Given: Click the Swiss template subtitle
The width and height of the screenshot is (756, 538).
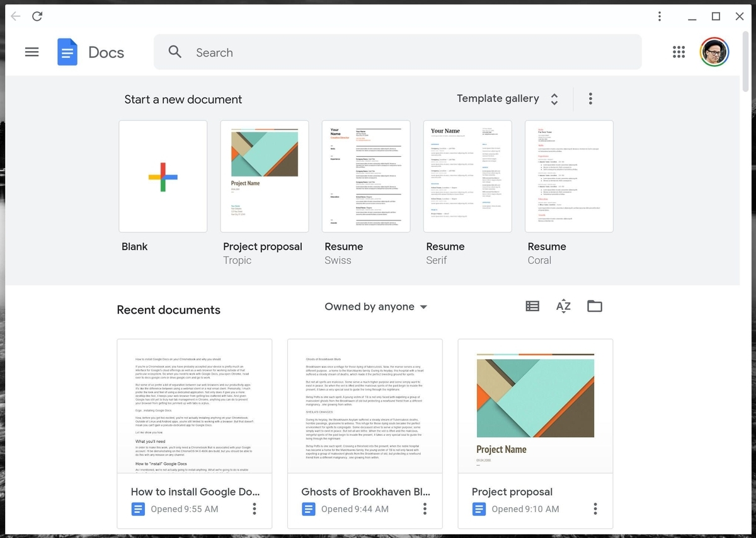Looking at the screenshot, I should (x=338, y=260).
